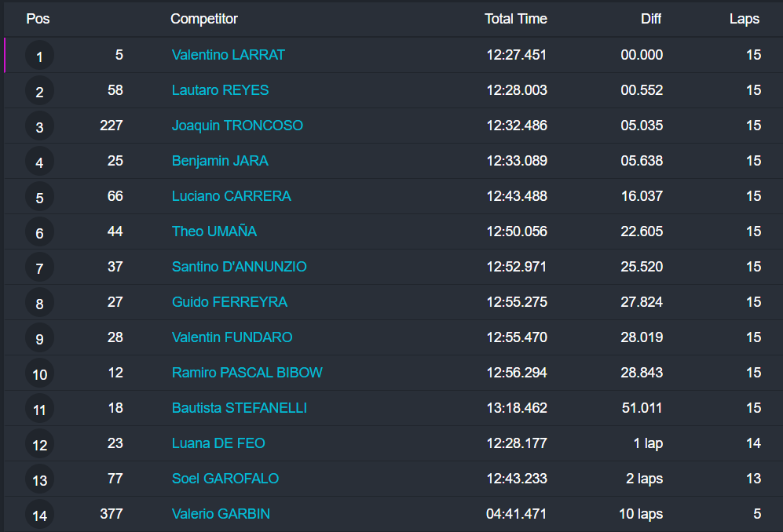Open competitor Valentino LARRAT
Viewport: 783px width, 532px height.
pos(229,55)
